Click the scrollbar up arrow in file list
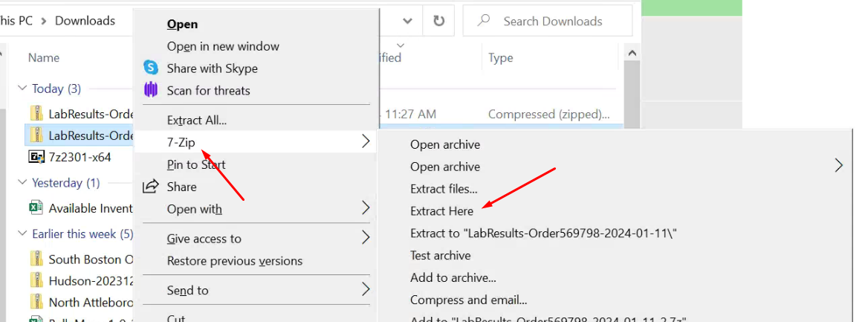 tap(632, 54)
